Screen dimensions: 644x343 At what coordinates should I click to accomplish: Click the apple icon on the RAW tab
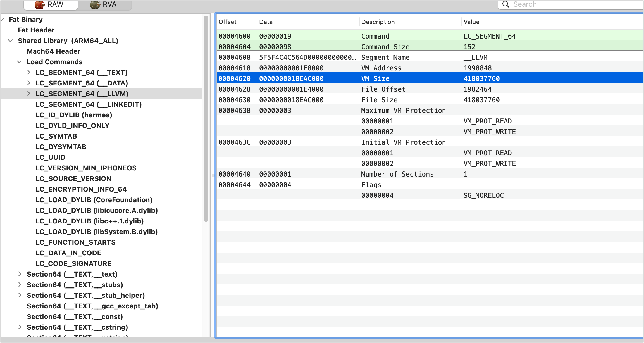40,4
